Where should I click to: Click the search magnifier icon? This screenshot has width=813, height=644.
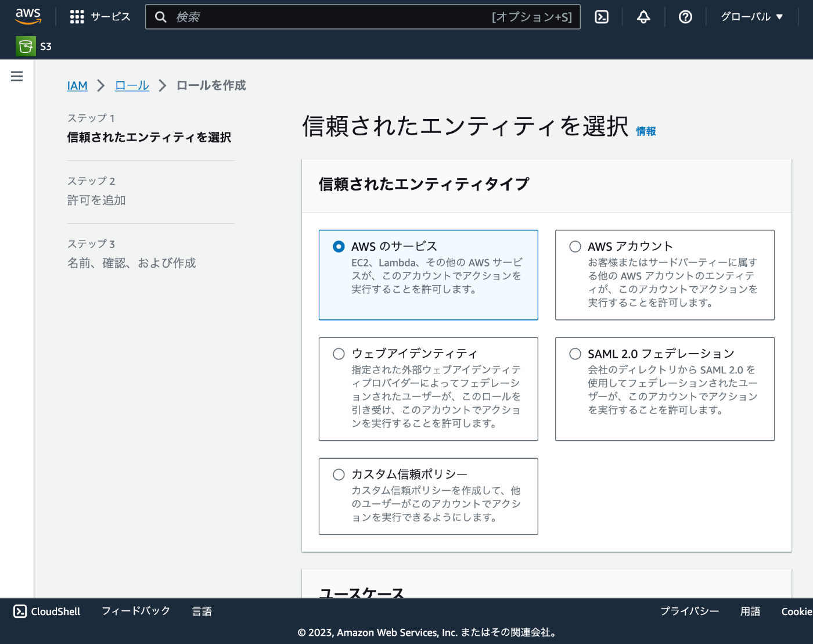(x=161, y=17)
